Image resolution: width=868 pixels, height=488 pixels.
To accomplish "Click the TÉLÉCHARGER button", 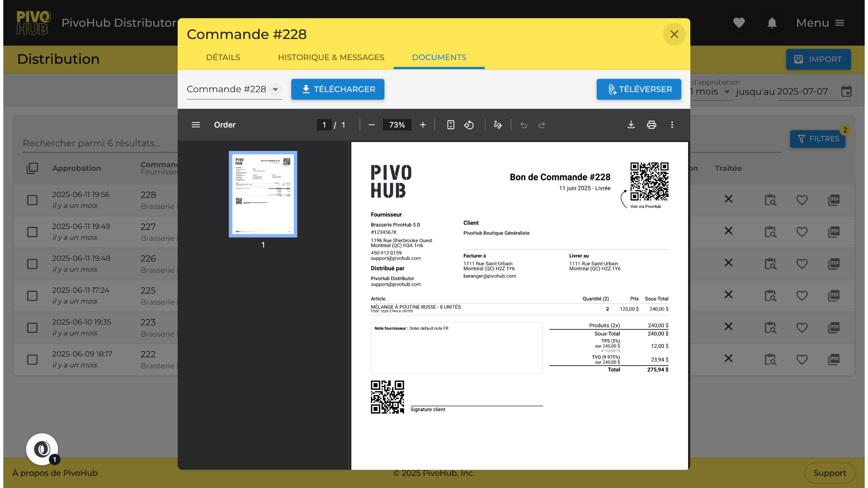I will [338, 89].
